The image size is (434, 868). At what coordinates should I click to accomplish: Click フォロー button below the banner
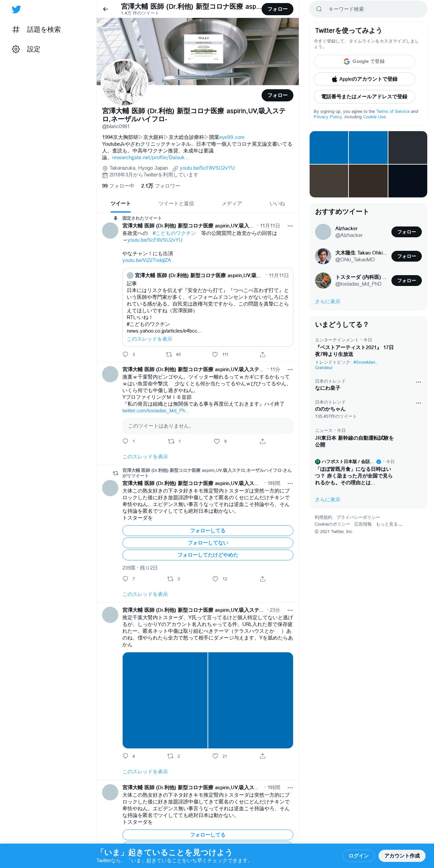pyautogui.click(x=278, y=95)
